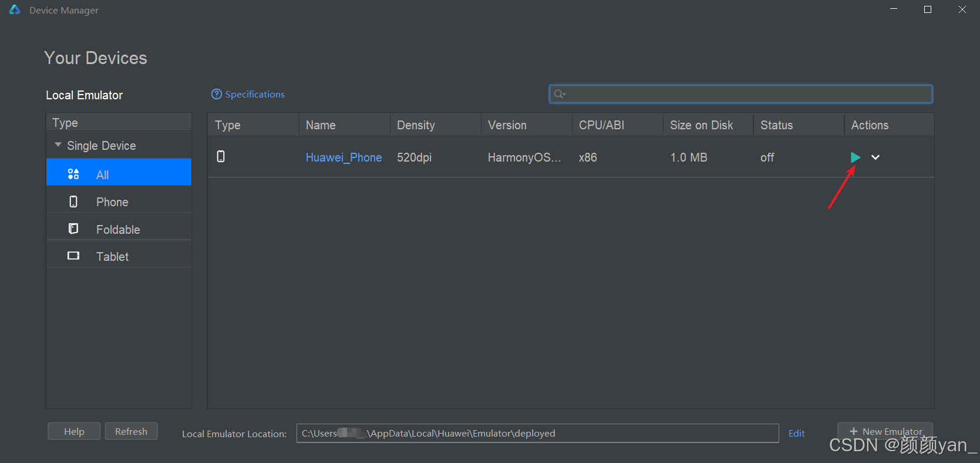The height and width of the screenshot is (463, 980).
Task: Click the New Emulator button
Action: point(885,431)
